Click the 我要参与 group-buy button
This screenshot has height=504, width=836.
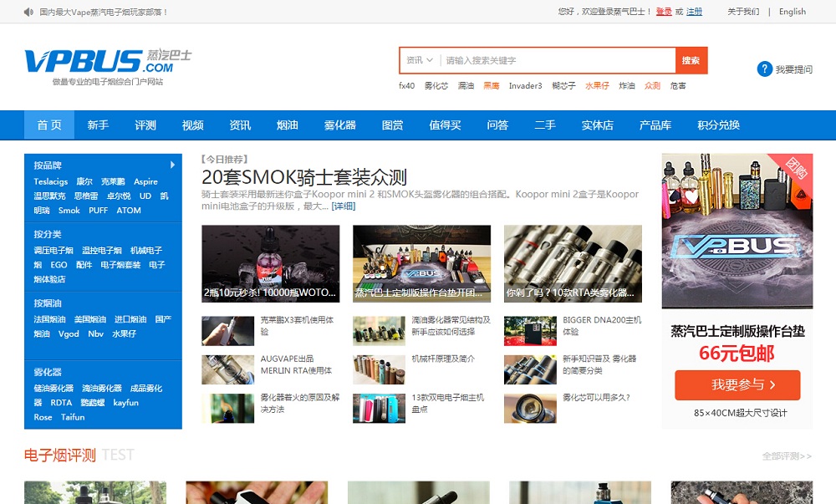pyautogui.click(x=737, y=384)
